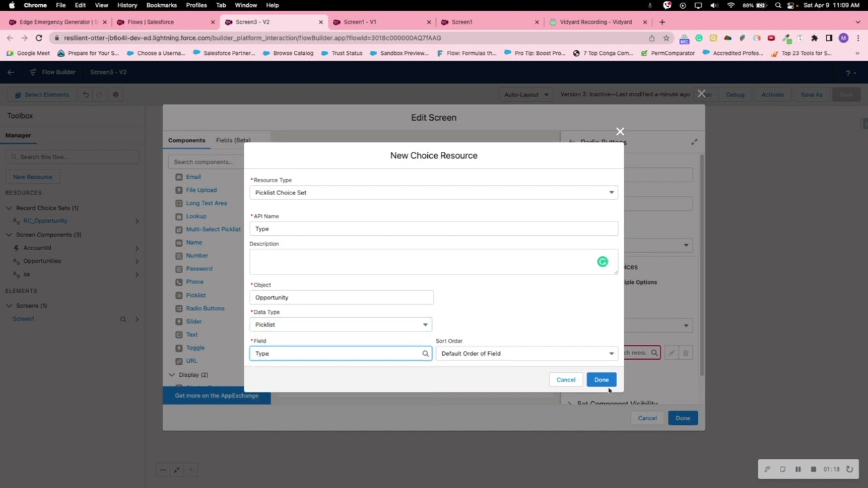Open the Vidyard Recording browser tab
Screen dimensions: 868x488
click(595, 22)
